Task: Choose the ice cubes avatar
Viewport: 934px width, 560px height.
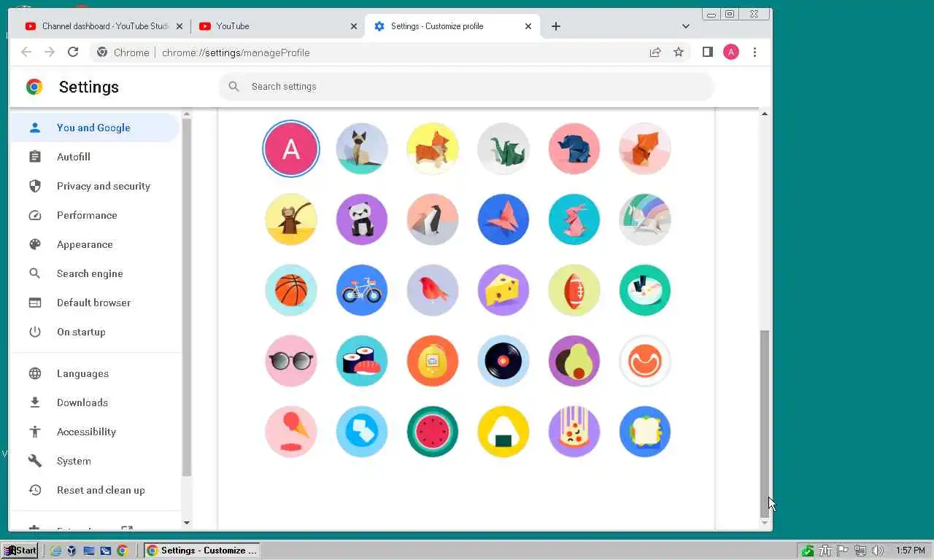Action: click(x=362, y=432)
